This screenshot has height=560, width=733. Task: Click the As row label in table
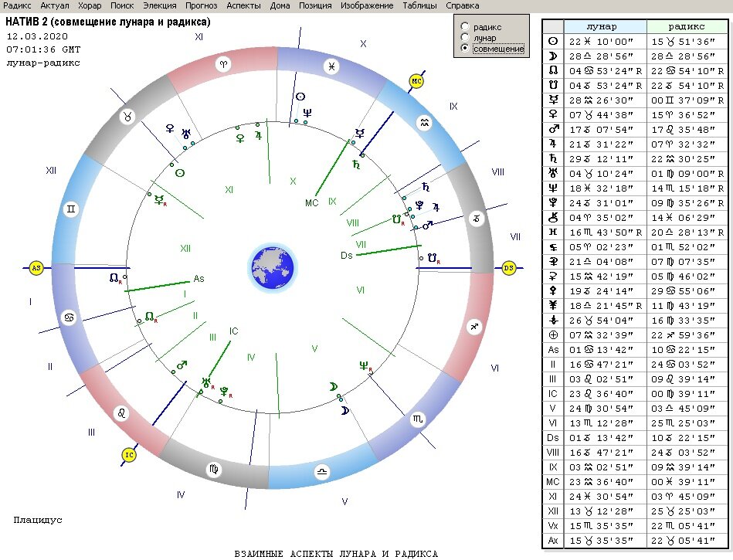(x=553, y=350)
